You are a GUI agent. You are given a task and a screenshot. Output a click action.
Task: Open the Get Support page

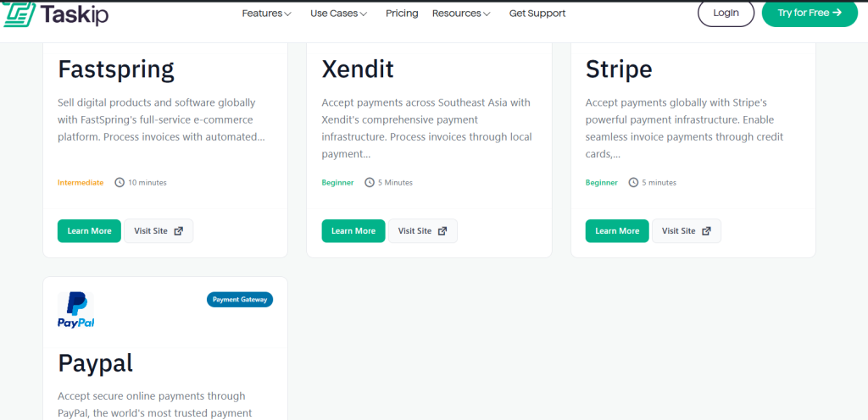pyautogui.click(x=537, y=14)
